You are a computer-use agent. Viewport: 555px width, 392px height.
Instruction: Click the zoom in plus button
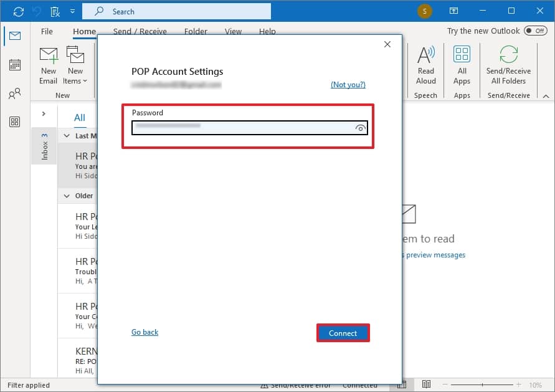[x=518, y=385]
